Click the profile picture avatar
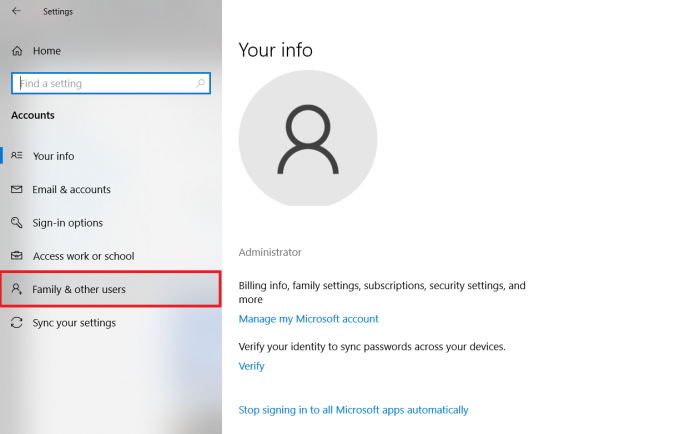 click(308, 139)
